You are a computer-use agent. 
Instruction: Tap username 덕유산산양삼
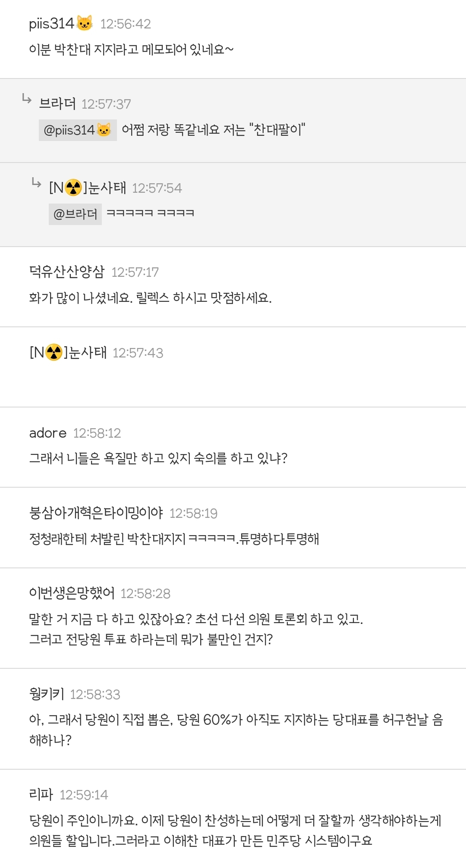67,272
